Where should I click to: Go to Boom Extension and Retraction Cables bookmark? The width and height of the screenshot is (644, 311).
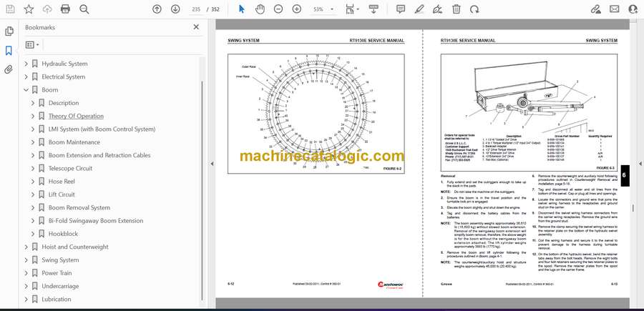99,156
